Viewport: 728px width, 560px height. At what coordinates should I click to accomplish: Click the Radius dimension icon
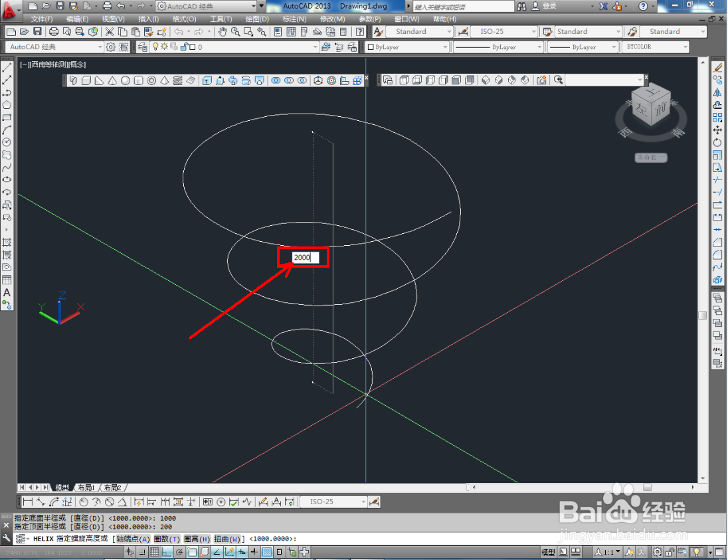pos(84,502)
